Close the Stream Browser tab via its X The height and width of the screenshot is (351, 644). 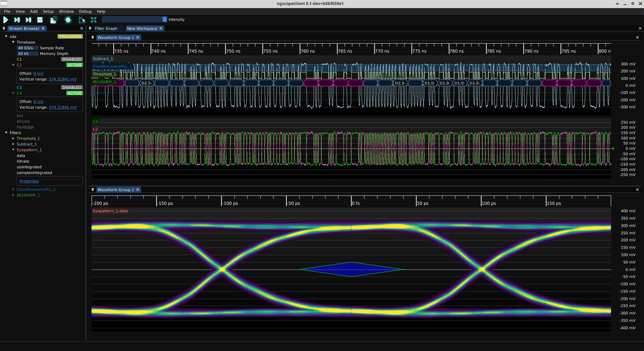click(43, 28)
